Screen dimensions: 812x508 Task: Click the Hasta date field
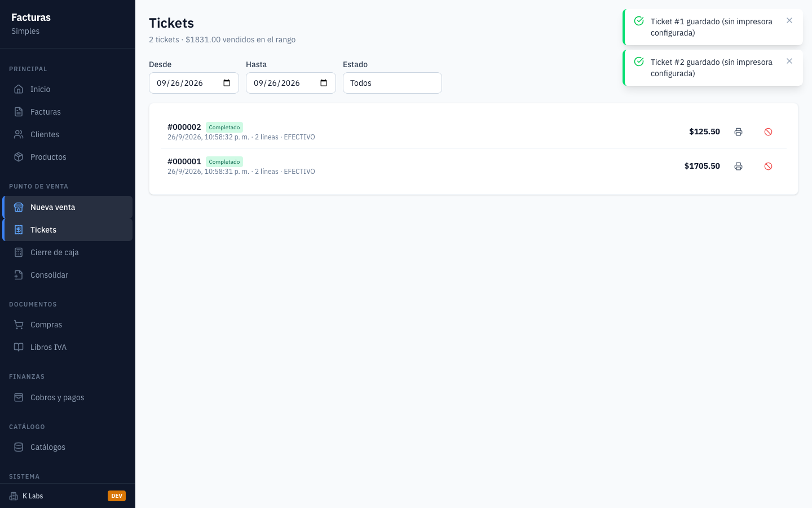(291, 83)
